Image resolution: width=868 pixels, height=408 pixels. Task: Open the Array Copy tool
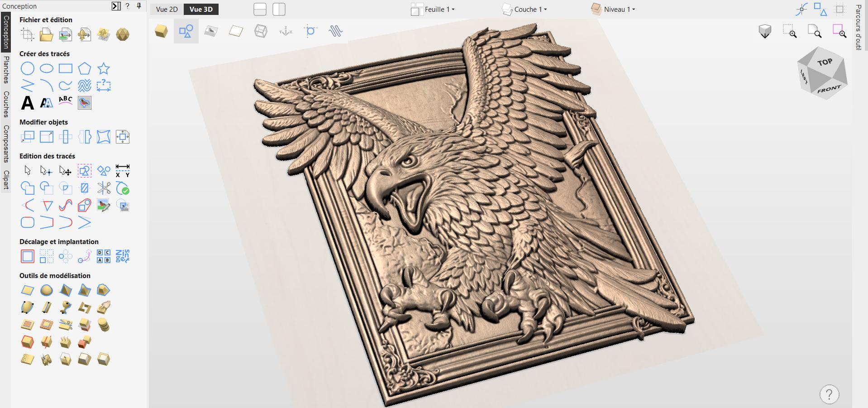pos(47,256)
